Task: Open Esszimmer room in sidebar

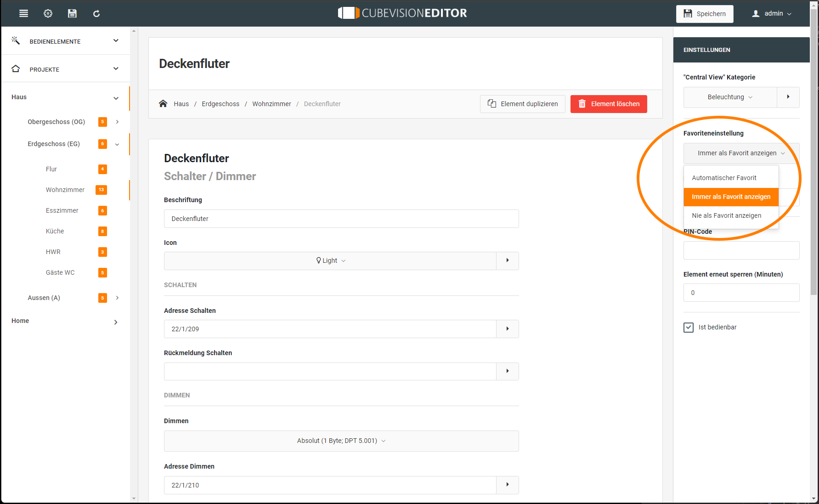Action: pyautogui.click(x=62, y=210)
